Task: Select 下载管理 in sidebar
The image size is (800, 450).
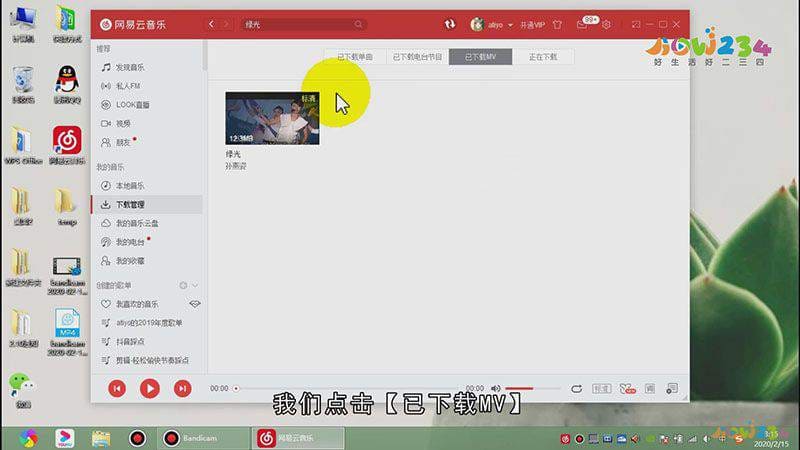Action: pos(147,205)
